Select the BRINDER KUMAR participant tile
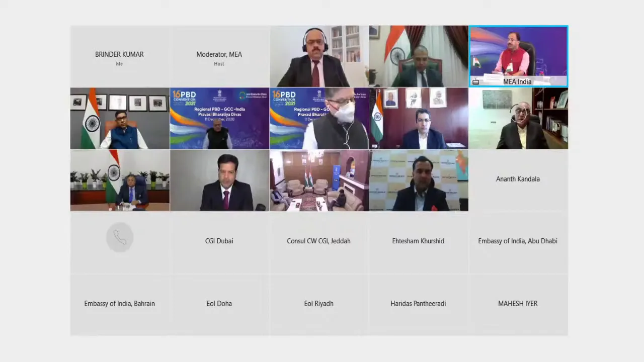Screen dimensions: 644x362 click(x=120, y=56)
